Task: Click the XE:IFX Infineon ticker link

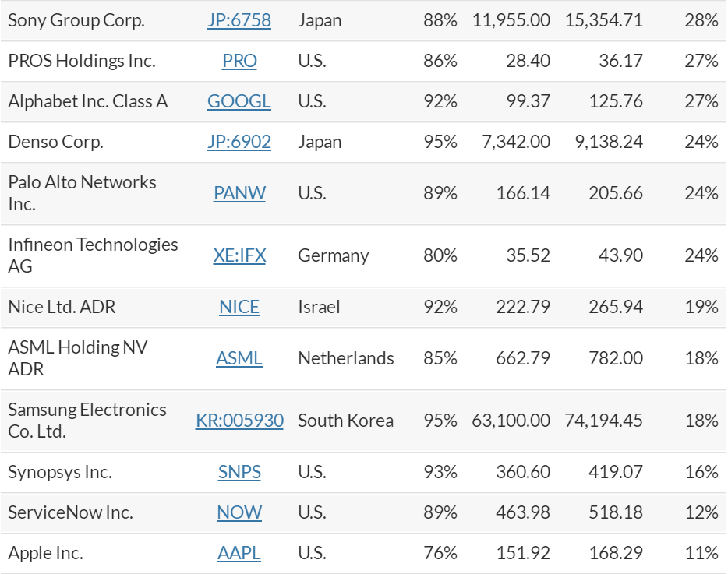Action: 239,255
